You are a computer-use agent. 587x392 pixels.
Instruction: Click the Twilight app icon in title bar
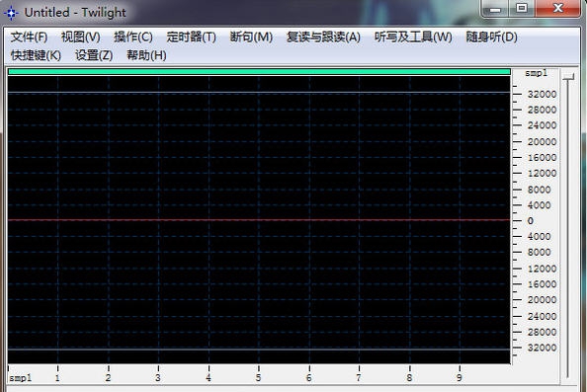pos(11,13)
